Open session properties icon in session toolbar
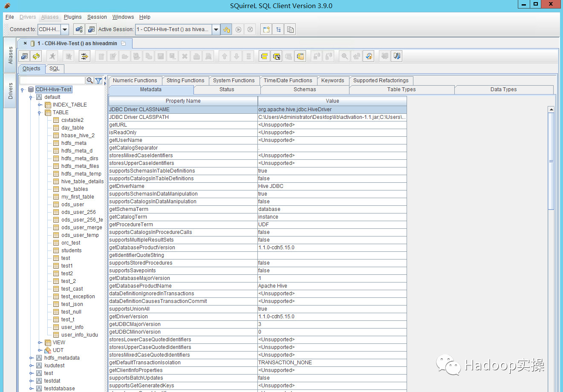This screenshot has width=563, height=392. tap(24, 56)
